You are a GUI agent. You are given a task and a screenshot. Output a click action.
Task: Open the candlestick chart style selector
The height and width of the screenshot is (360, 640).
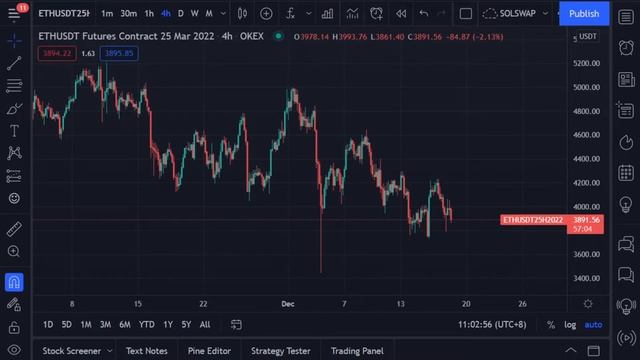click(242, 14)
